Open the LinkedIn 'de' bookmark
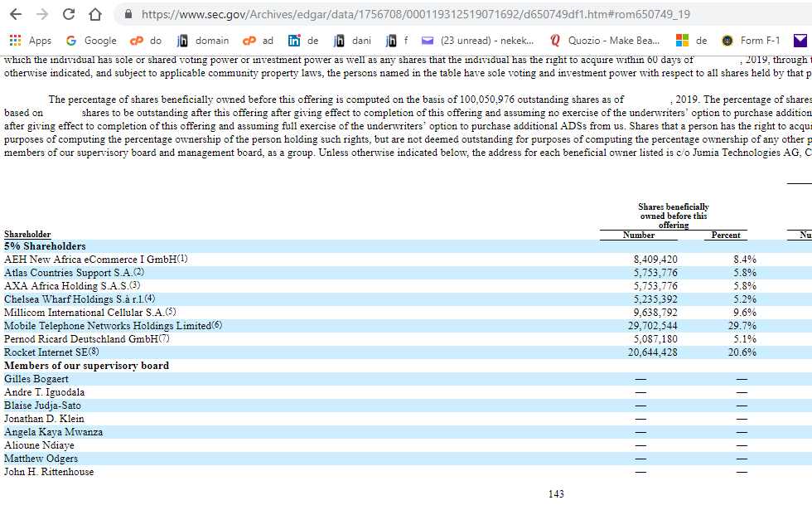 (303, 41)
